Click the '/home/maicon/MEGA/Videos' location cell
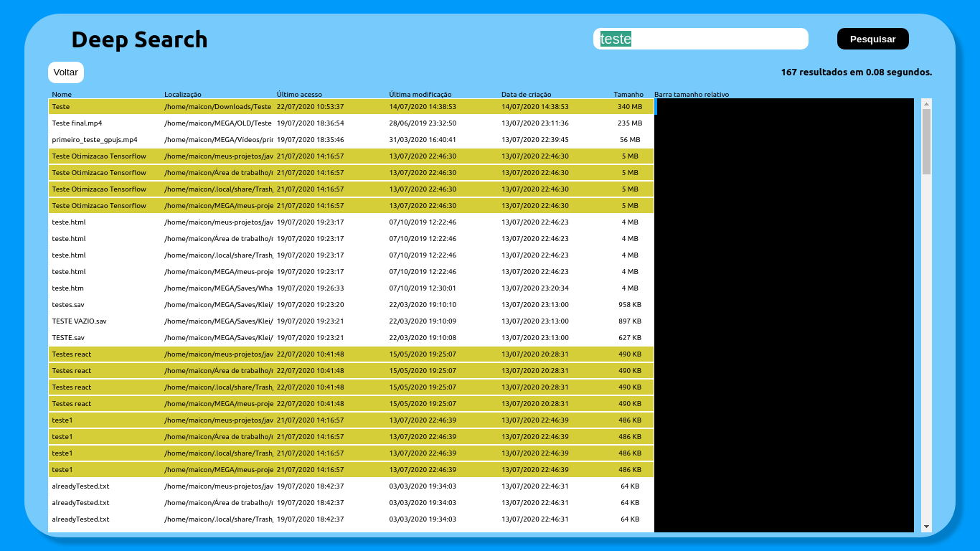 coord(218,140)
